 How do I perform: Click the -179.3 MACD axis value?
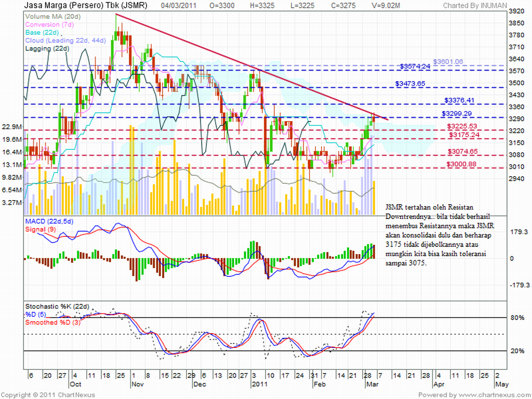click(x=520, y=285)
